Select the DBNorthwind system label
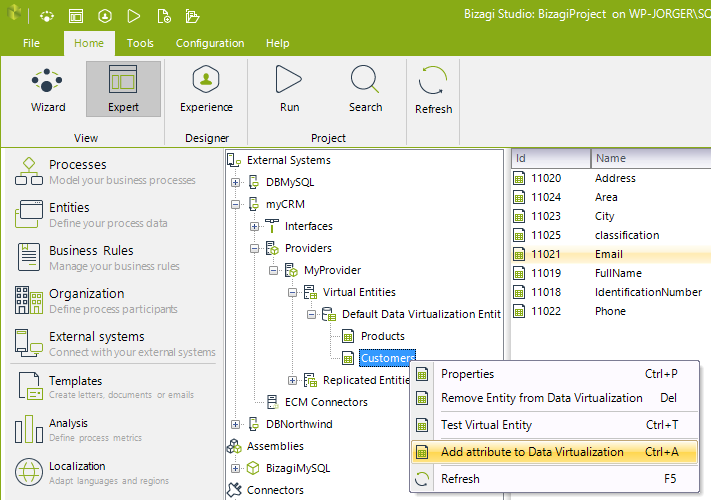This screenshot has width=711, height=500. [299, 424]
